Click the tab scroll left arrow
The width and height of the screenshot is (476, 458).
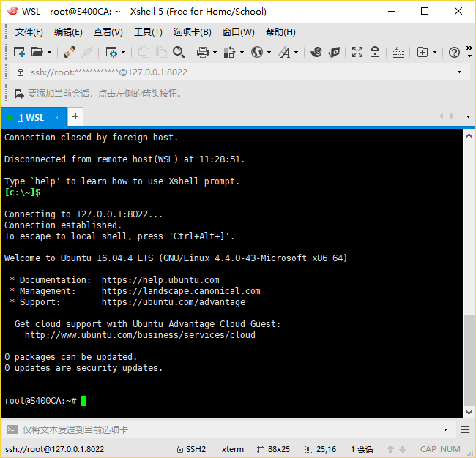442,116
